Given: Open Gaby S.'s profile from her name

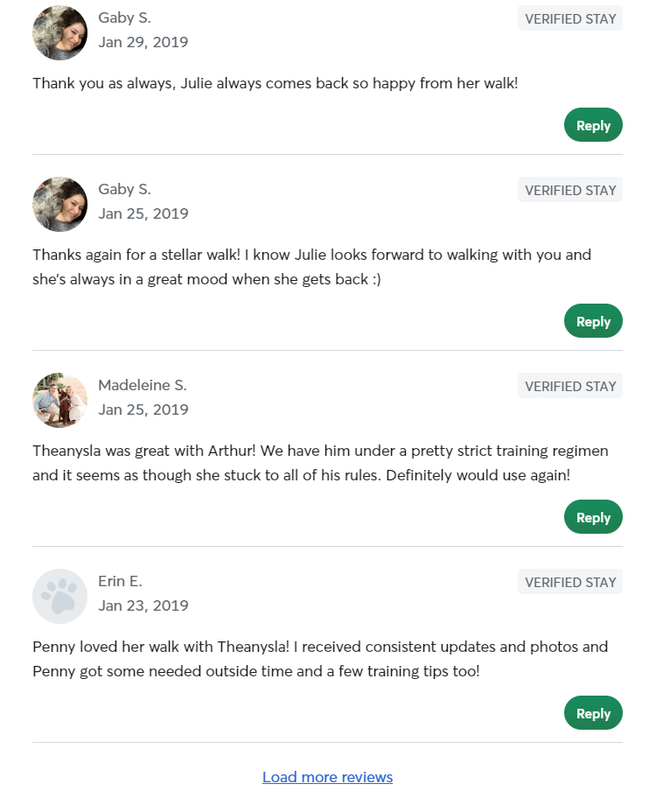Looking at the screenshot, I should tap(124, 17).
